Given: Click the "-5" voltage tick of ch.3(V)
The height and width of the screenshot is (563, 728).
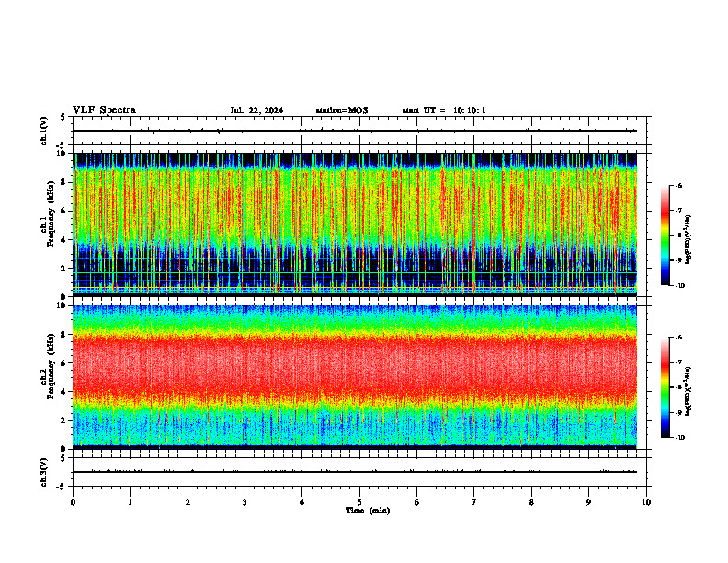Looking at the screenshot, I should tap(62, 487).
